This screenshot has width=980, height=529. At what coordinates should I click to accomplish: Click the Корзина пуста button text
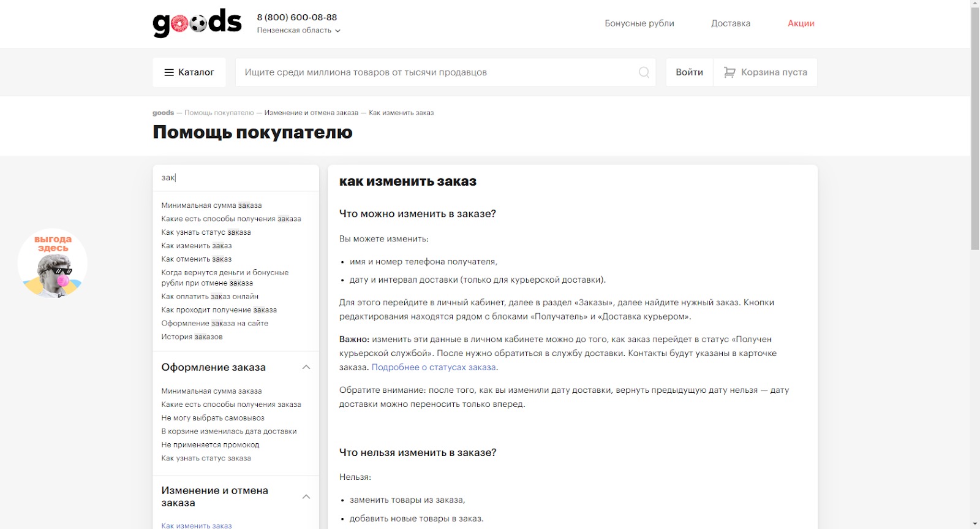[x=774, y=72]
